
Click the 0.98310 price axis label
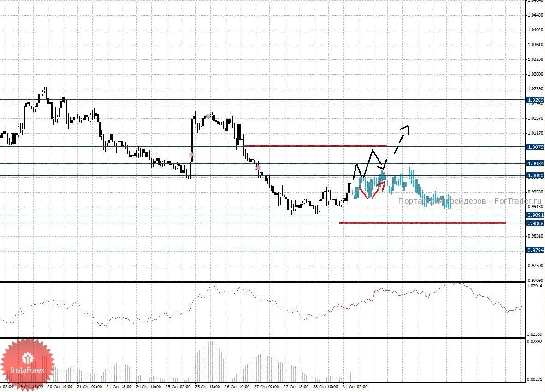[535, 236]
